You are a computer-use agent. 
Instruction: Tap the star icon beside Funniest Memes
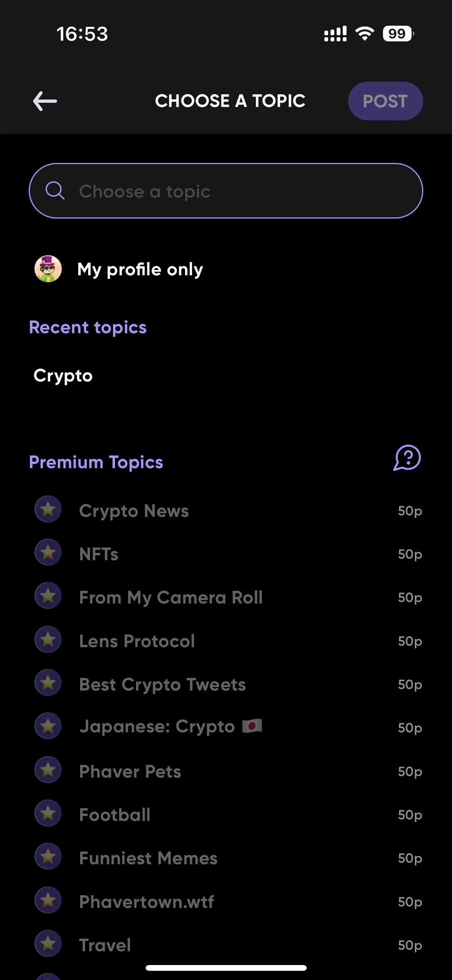click(48, 857)
